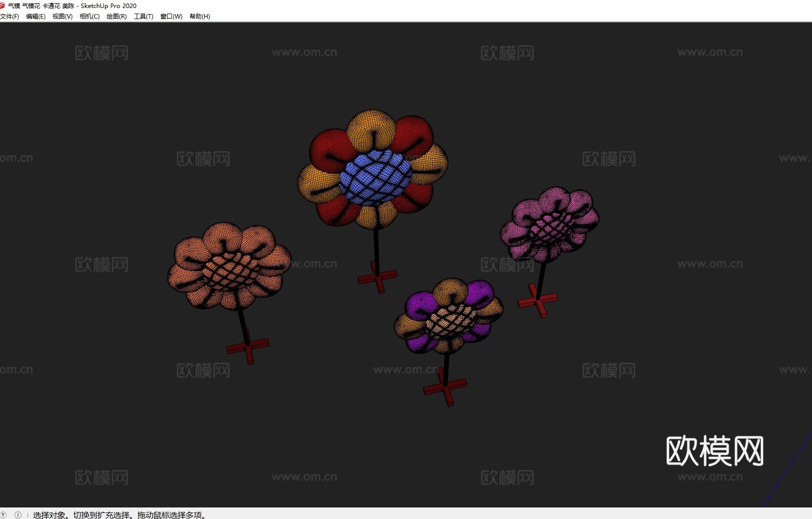Image resolution: width=812 pixels, height=519 pixels.
Task: Open the 文件(F) menu
Action: click(x=10, y=16)
